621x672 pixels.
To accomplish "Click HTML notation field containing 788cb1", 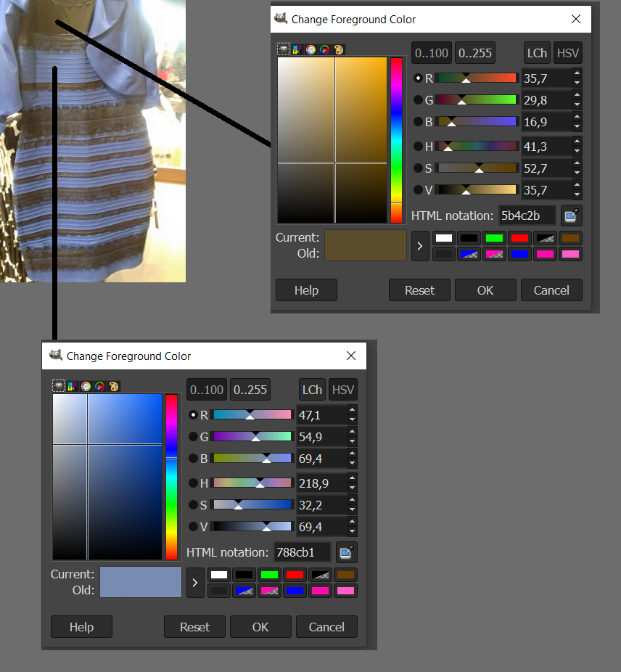I will (303, 552).
